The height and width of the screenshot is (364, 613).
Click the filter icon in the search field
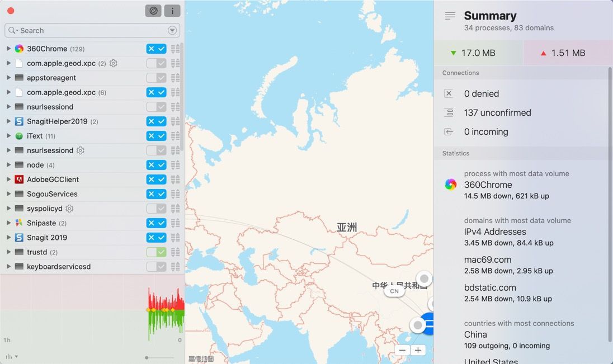pyautogui.click(x=172, y=31)
